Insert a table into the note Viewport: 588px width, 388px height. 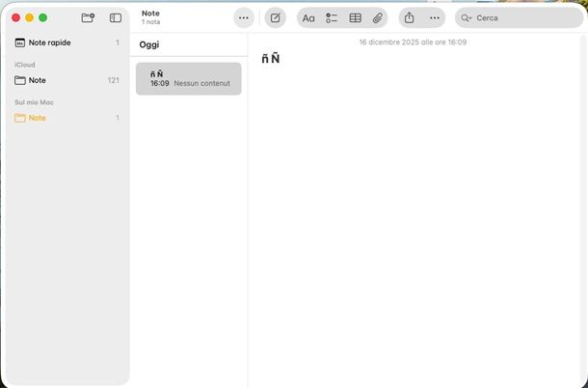click(x=355, y=17)
